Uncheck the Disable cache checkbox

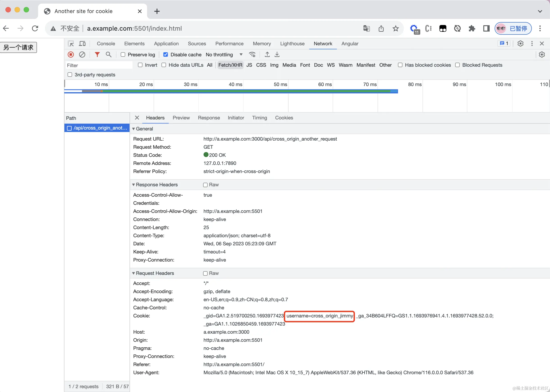[166, 55]
